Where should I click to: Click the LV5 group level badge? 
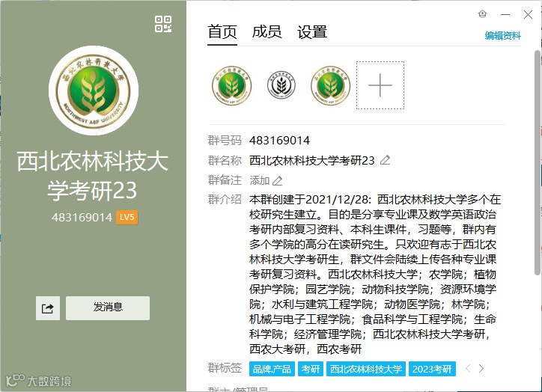pos(127,217)
